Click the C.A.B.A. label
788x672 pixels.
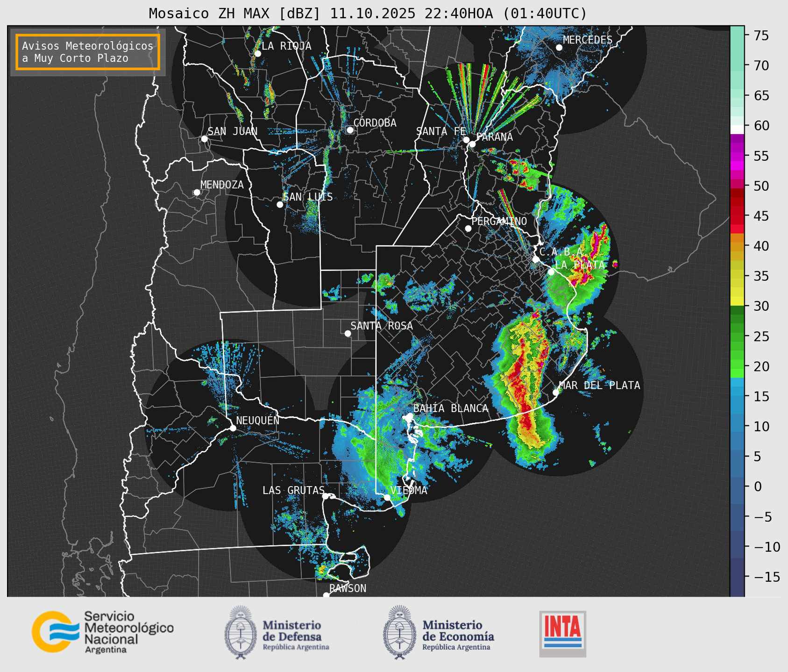(561, 252)
